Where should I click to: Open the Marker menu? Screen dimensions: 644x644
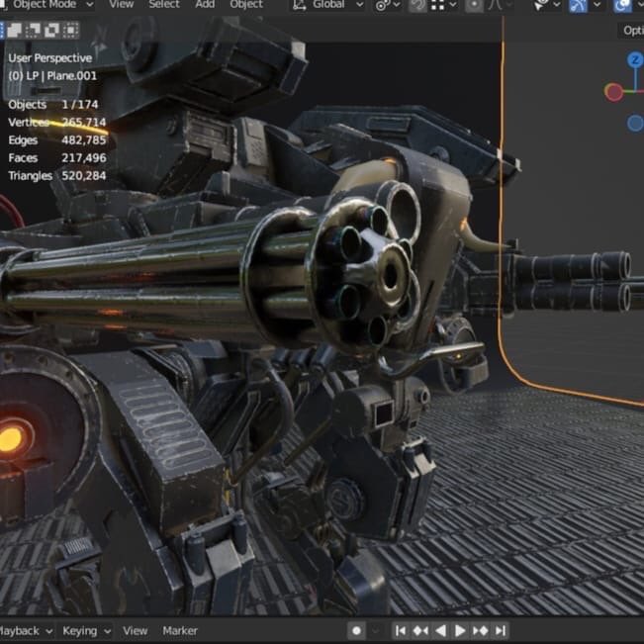pos(180,630)
